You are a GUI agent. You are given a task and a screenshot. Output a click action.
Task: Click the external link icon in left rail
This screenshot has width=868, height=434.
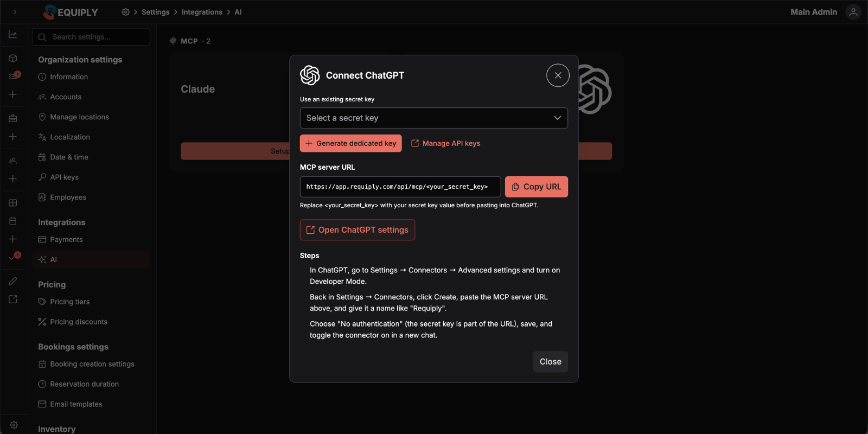click(x=13, y=299)
